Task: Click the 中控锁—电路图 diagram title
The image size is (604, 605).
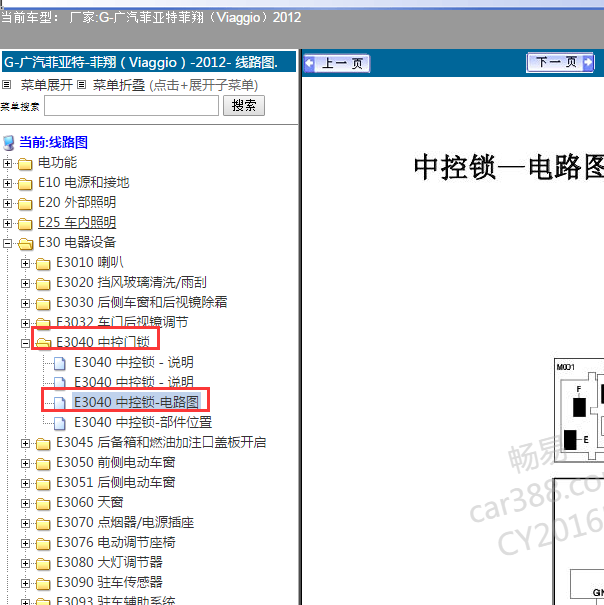Action: click(x=509, y=167)
